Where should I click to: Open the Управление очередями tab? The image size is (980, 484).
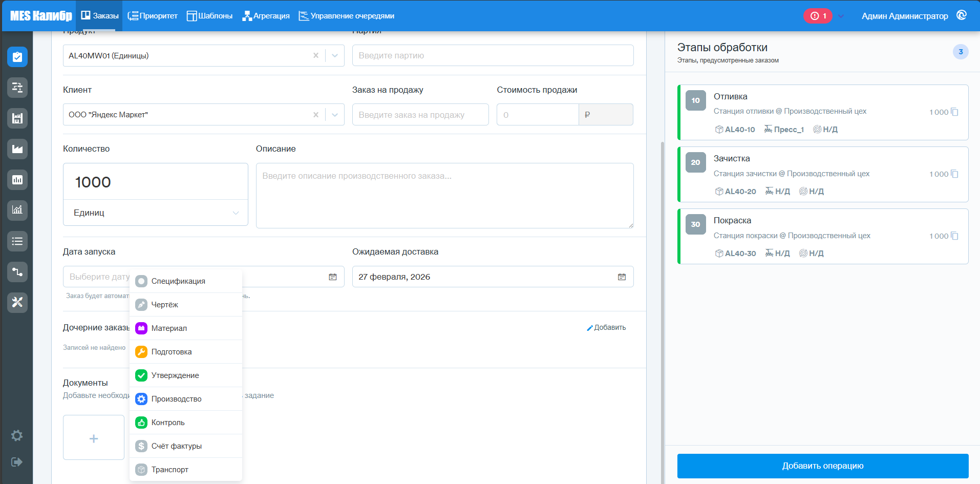point(346,16)
